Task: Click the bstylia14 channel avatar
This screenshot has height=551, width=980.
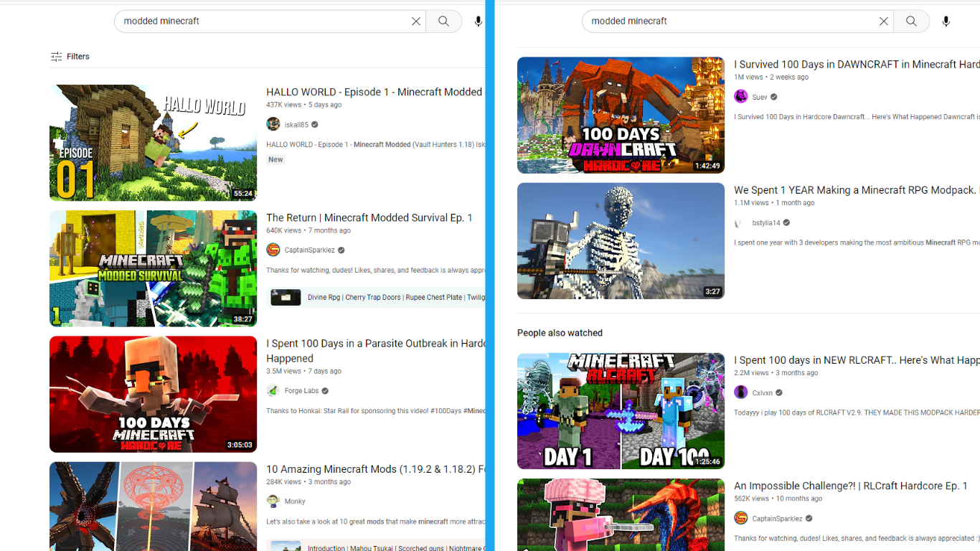Action: [x=740, y=222]
